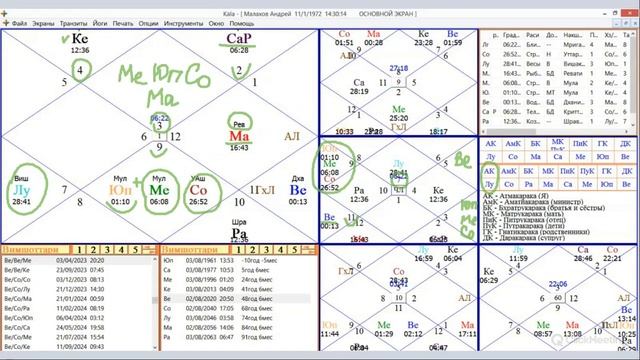Viewport: 640px width, 360px height.
Task: Restore the inner chart window via MDI restore icon
Action: tap(625, 24)
